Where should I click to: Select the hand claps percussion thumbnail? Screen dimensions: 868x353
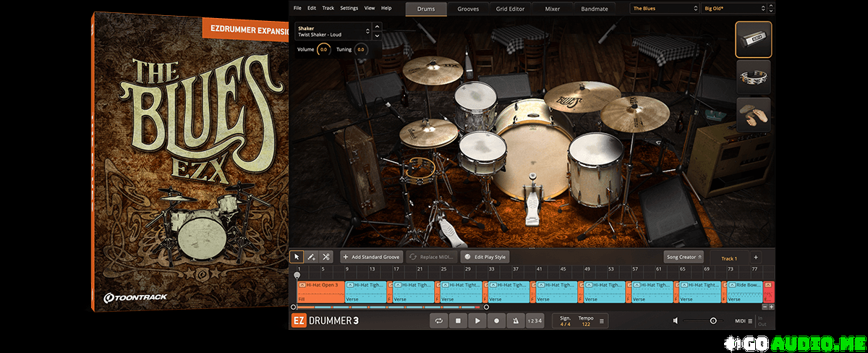click(x=754, y=116)
